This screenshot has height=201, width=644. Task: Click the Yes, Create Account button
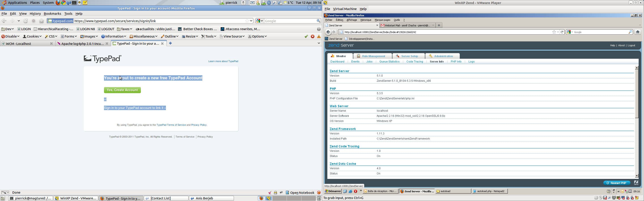pyautogui.click(x=122, y=90)
